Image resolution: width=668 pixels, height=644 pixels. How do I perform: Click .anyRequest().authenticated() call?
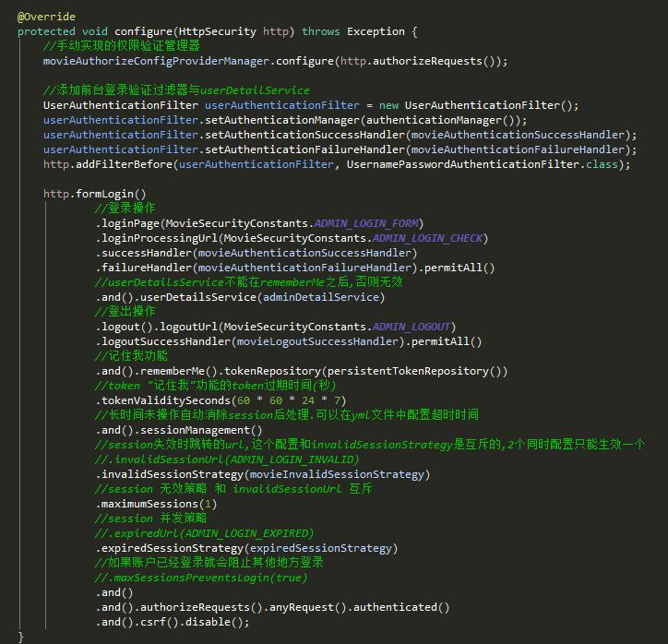356,607
